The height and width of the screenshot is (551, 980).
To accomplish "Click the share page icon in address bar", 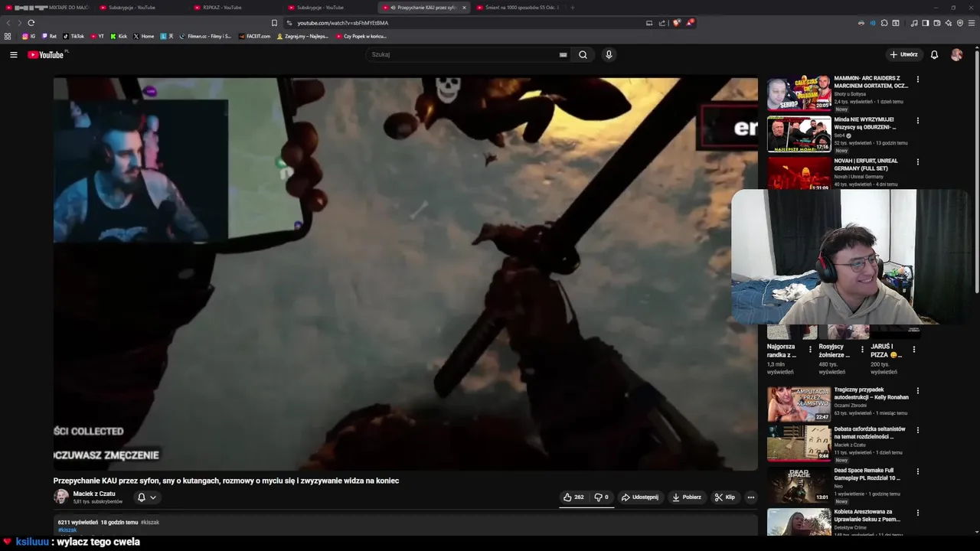I will click(x=662, y=23).
